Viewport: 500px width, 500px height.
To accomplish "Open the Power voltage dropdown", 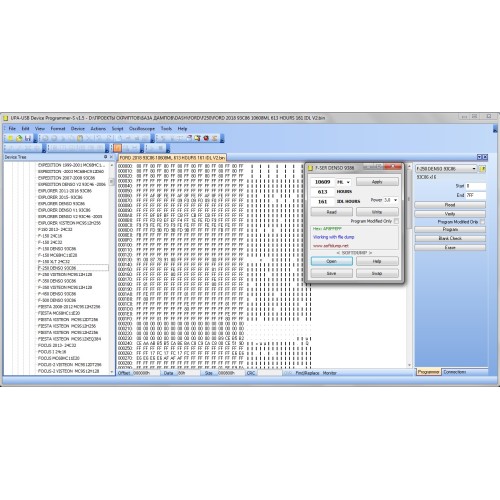I will [395, 200].
